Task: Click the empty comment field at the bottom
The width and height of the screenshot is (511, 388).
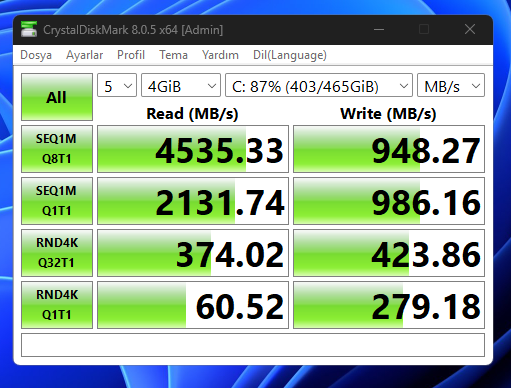Action: [x=253, y=345]
